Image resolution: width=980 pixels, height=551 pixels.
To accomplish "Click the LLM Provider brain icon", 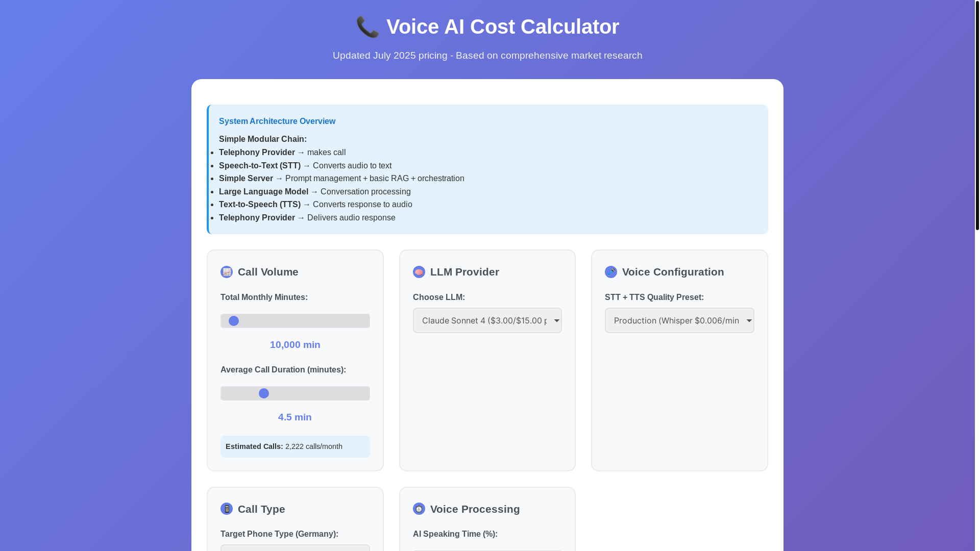I will 419,272.
